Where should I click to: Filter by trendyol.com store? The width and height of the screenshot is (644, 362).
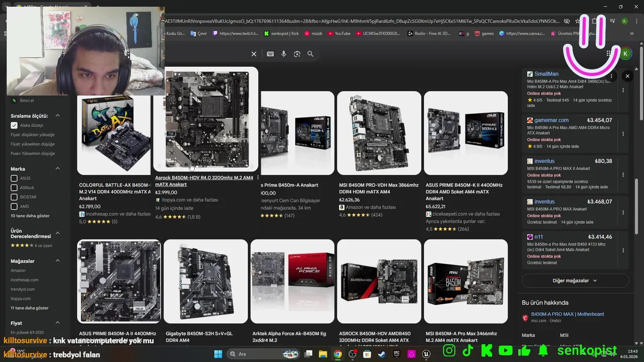pos(23,289)
